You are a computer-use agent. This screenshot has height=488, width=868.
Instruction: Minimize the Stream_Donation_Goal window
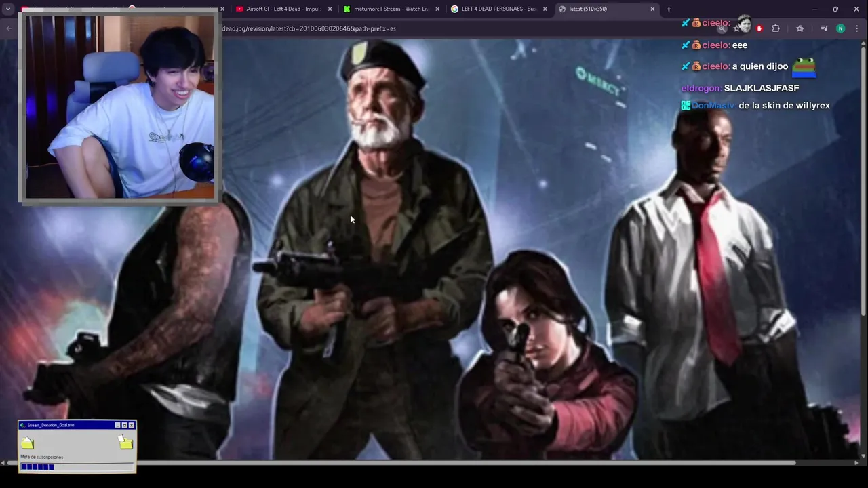tap(117, 425)
